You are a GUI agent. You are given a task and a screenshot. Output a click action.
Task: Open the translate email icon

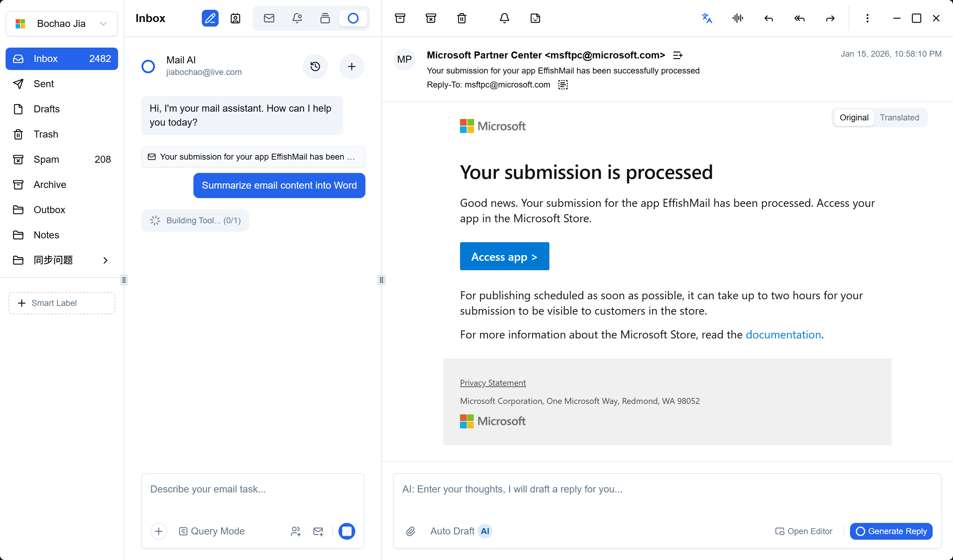[x=706, y=18]
